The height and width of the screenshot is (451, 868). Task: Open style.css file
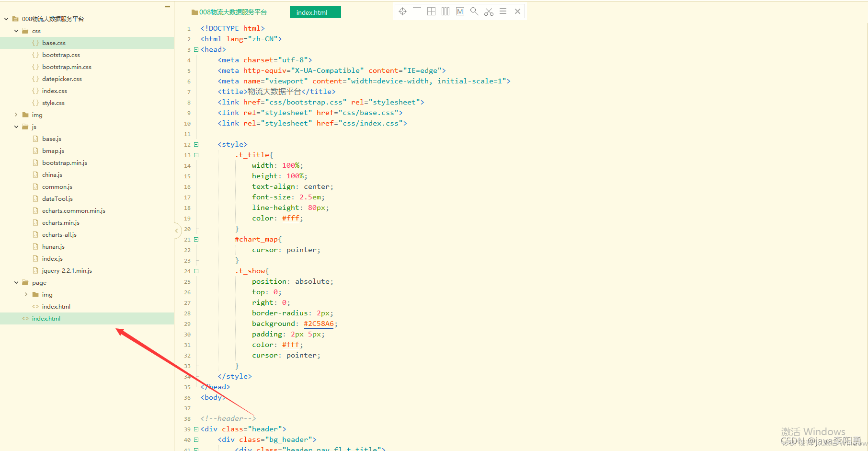[53, 103]
